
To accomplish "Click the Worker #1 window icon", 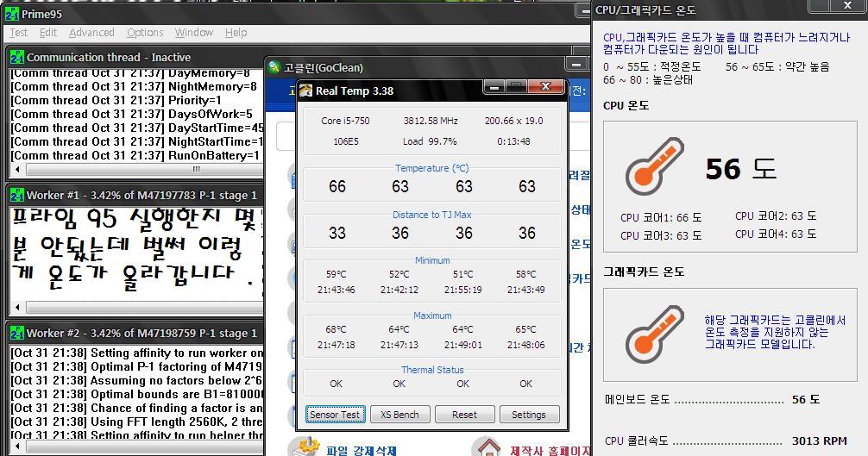I will click(17, 195).
